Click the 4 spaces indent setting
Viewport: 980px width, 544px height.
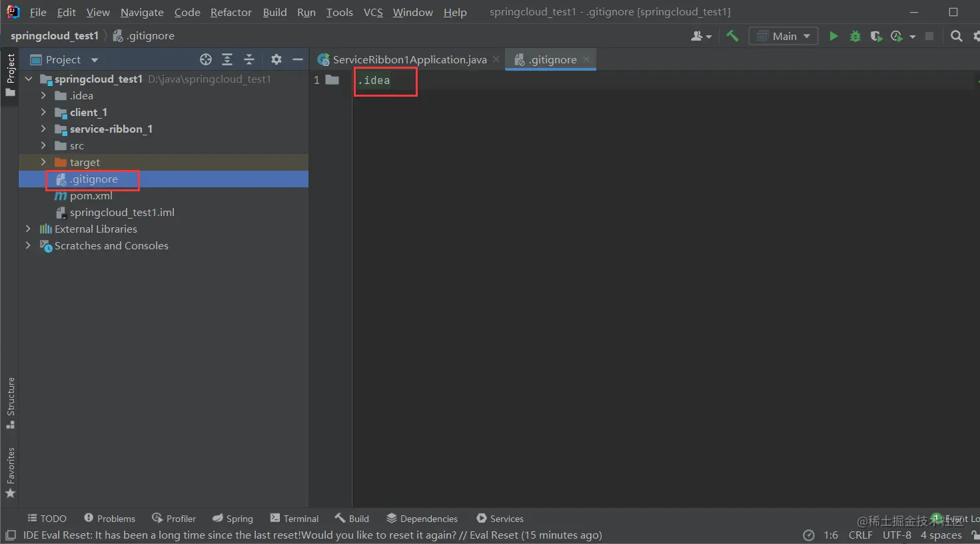(x=941, y=535)
